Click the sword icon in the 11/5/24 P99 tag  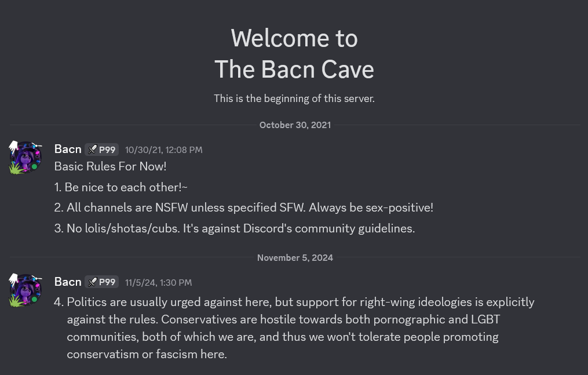(92, 282)
